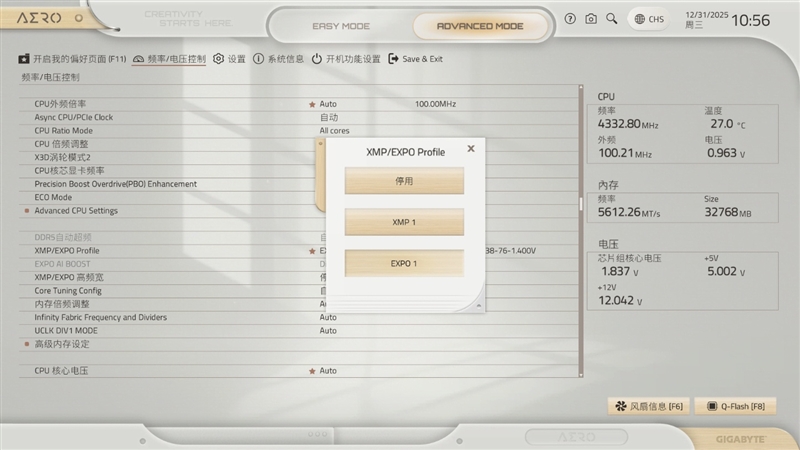Click the star beside CPU外频倍率 Auto

coord(312,104)
